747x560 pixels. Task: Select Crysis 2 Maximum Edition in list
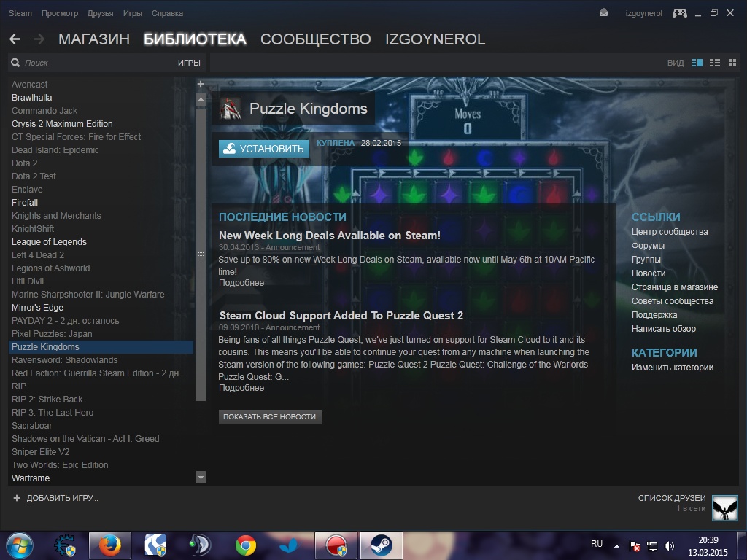[62, 124]
